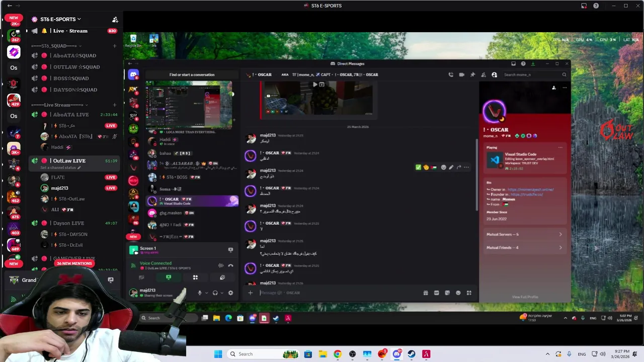Add channel to ST6_SQUAD category with plus
The height and width of the screenshot is (362, 644).
[115, 46]
